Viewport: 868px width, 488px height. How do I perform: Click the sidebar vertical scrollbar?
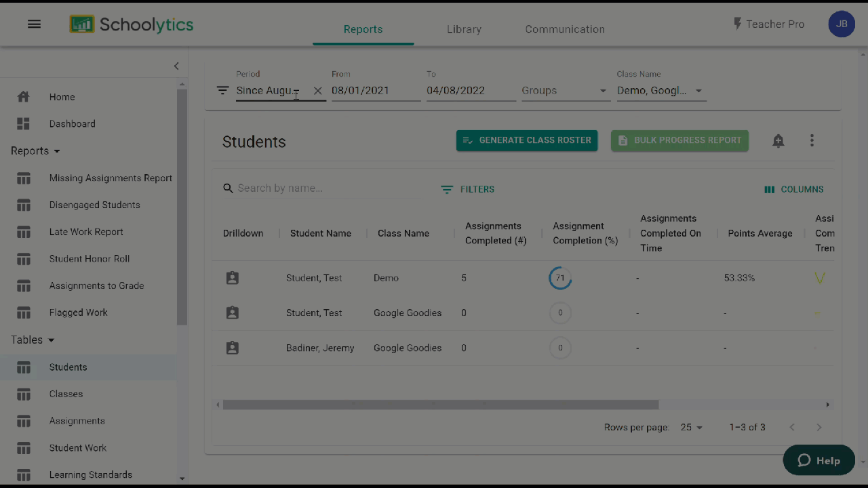point(182,207)
